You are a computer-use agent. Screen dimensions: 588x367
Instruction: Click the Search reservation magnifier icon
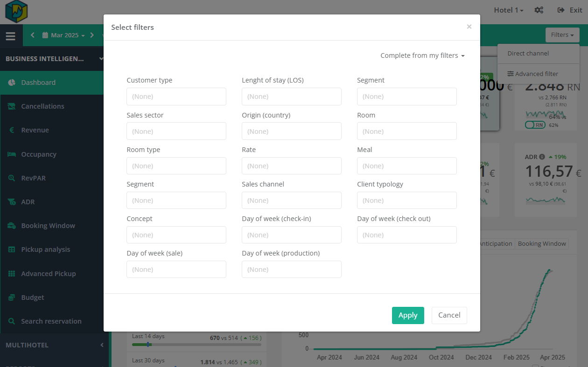pos(12,321)
